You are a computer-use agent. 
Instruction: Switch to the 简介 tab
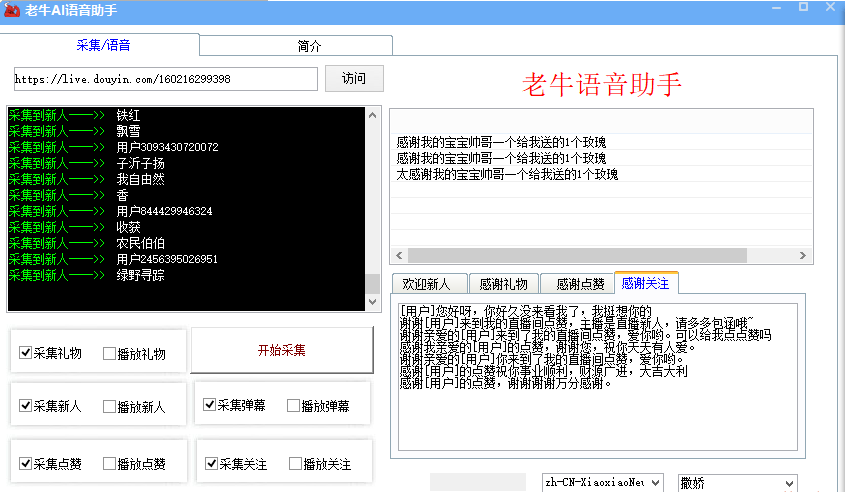309,46
